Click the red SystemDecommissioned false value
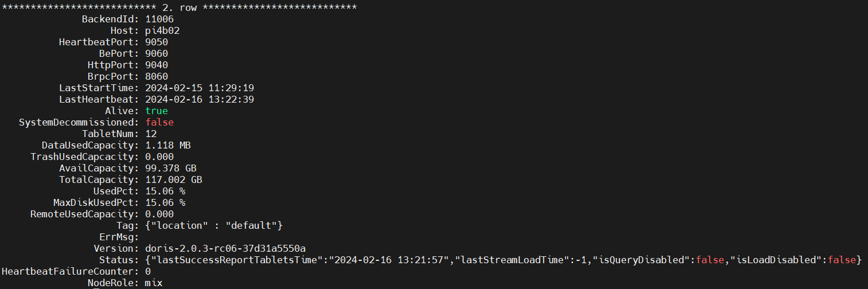868x289 pixels. coord(159,122)
